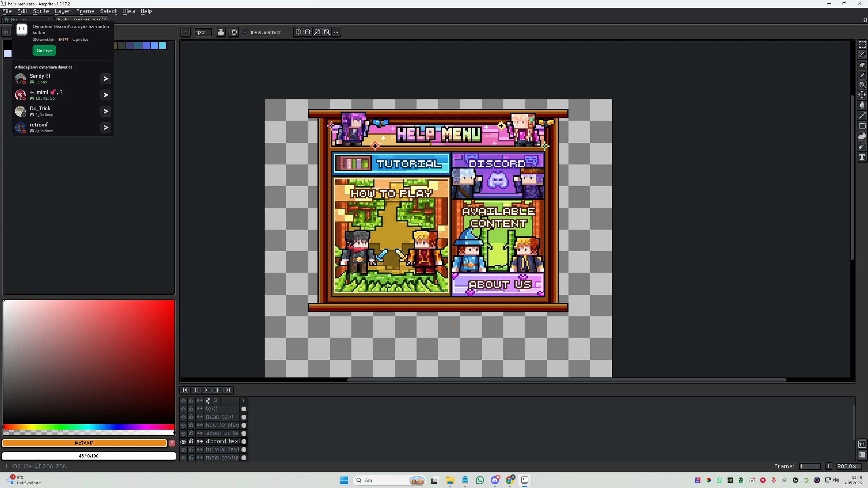Select the Eyedropper tool
Image resolution: width=868 pixels, height=488 pixels.
pyautogui.click(x=862, y=75)
